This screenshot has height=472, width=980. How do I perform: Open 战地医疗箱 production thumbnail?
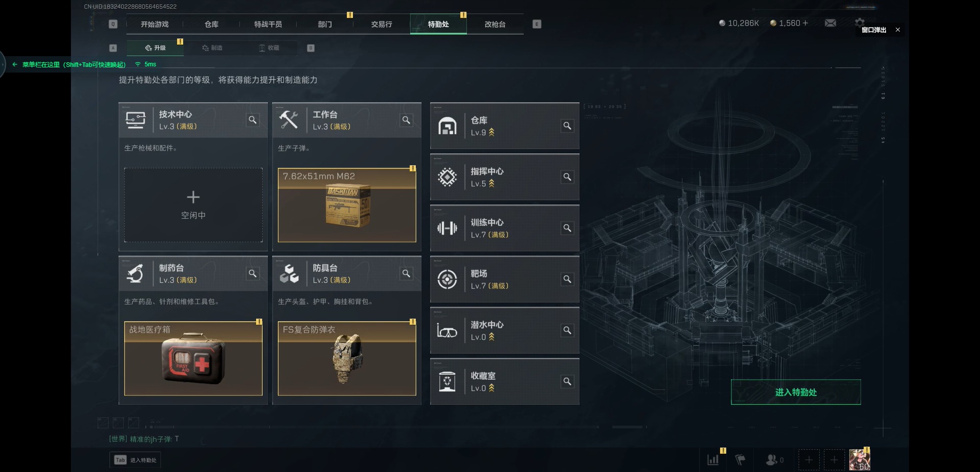pos(193,359)
